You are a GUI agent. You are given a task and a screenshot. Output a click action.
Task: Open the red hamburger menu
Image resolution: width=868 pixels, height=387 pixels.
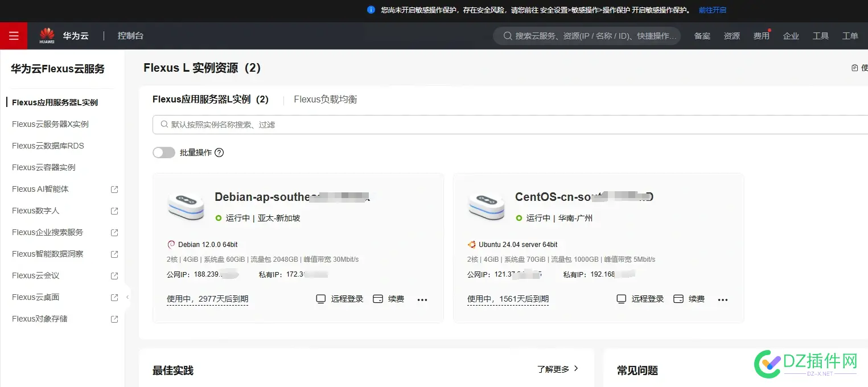click(x=14, y=36)
